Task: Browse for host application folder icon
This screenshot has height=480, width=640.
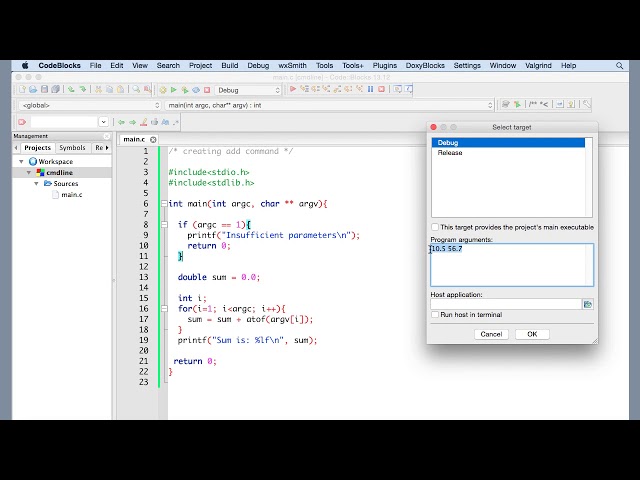Action: pyautogui.click(x=588, y=304)
